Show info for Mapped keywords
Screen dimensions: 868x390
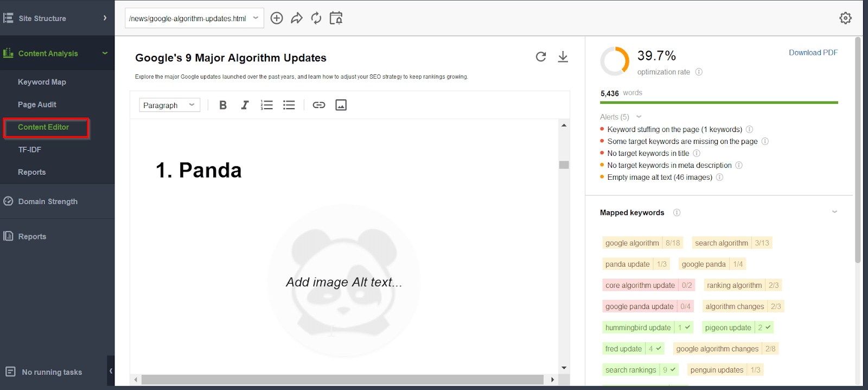point(676,212)
